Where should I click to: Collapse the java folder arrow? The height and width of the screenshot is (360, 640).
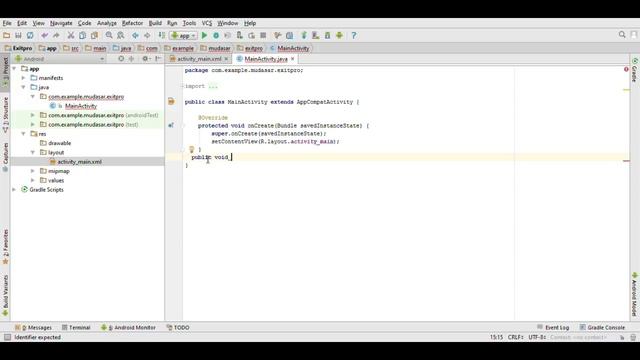(x=24, y=87)
